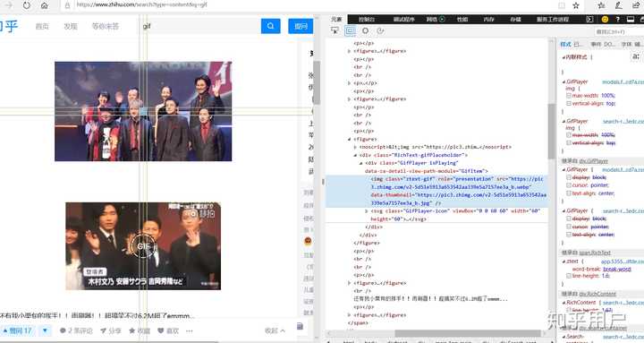Click the blue Zhihu search magnifier button

pyautogui.click(x=271, y=26)
